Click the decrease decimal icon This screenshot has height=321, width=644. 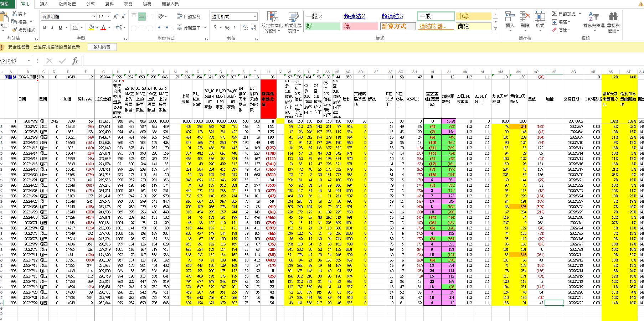click(254, 27)
